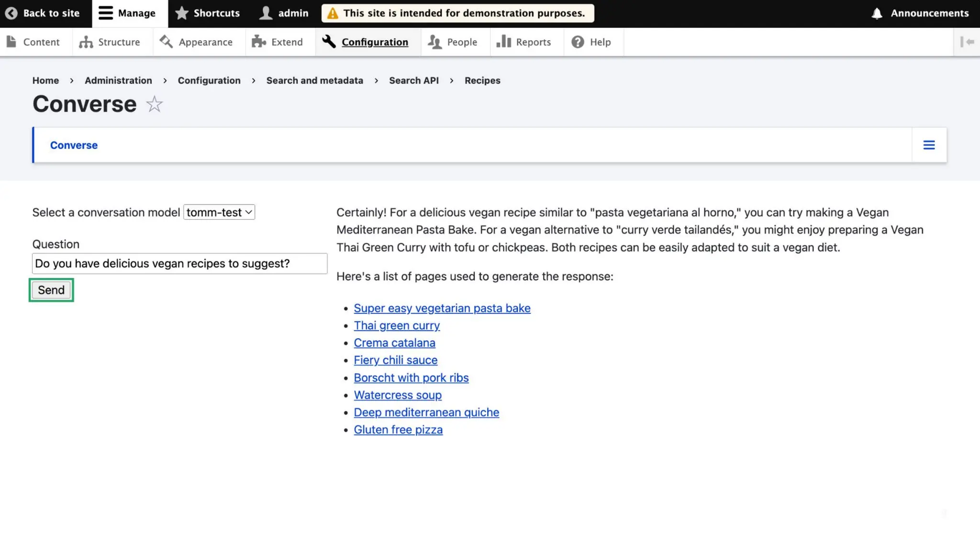980x551 pixels.
Task: Open Extend puzzle piece menu item
Action: (x=278, y=42)
